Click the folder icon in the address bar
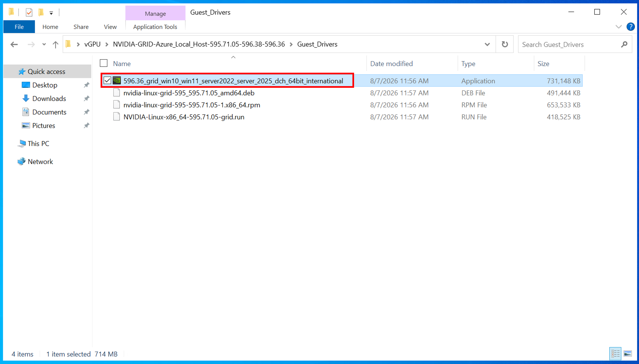The height and width of the screenshot is (364, 639). [x=68, y=44]
